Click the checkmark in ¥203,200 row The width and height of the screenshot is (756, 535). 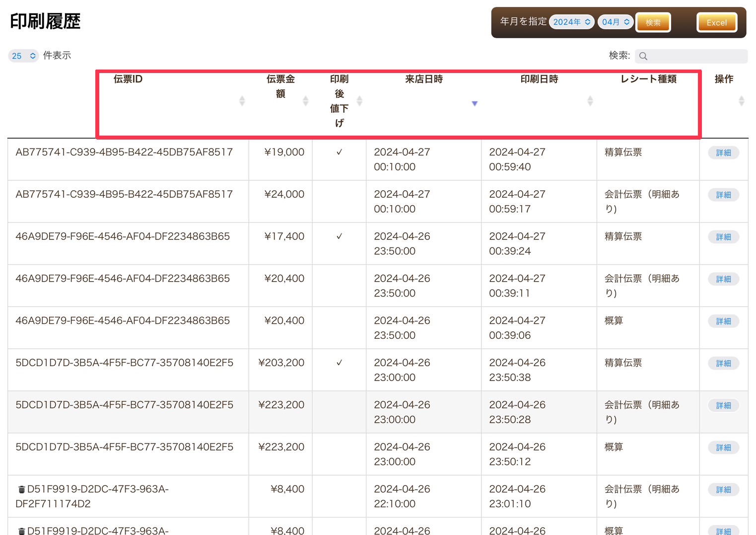(x=339, y=363)
